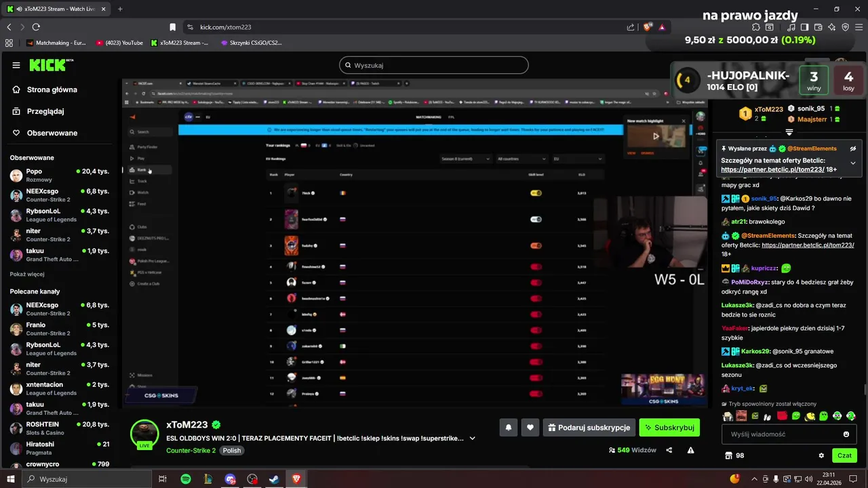Toggle the Brave sidebar panel icon

pos(804,27)
